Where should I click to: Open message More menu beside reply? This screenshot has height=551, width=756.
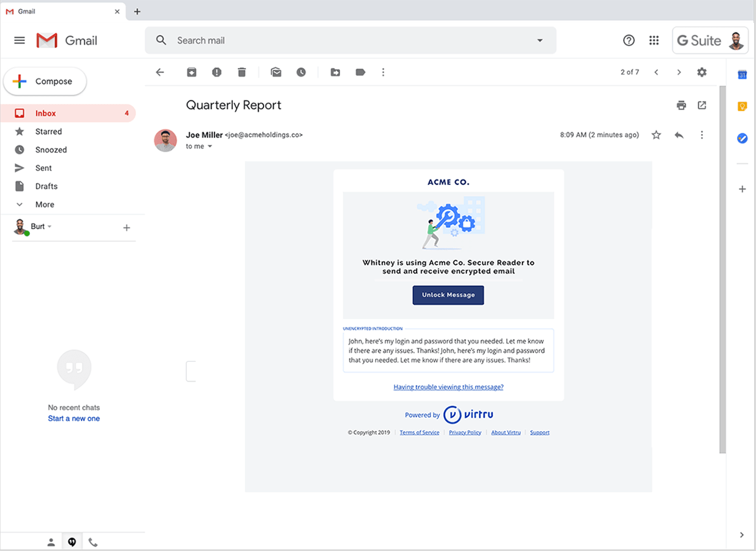coord(702,135)
